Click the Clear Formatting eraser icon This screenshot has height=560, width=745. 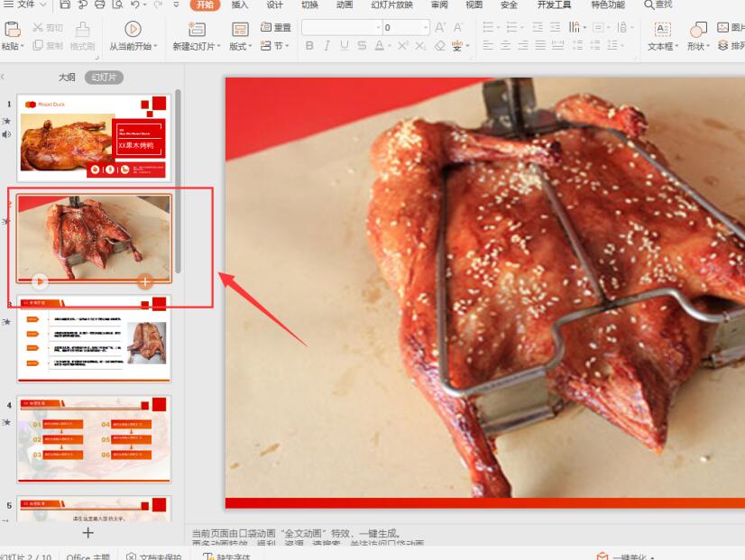pyautogui.click(x=440, y=46)
